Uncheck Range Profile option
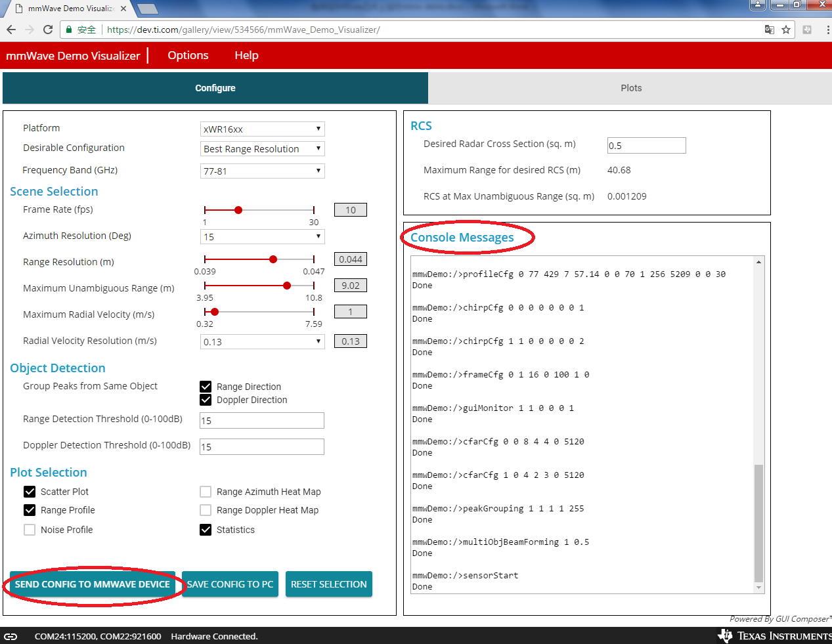Image resolution: width=832 pixels, height=644 pixels. (30, 510)
